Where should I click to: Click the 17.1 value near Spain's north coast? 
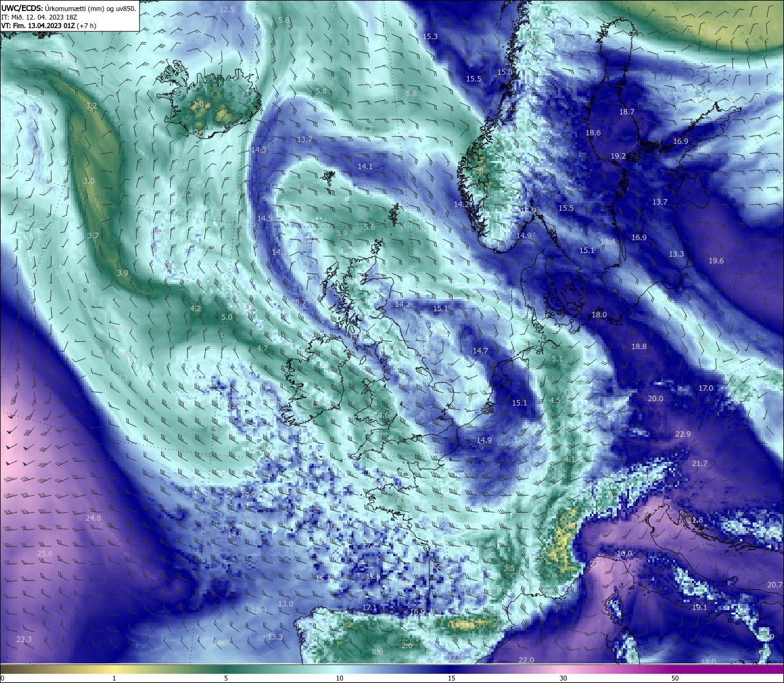click(369, 608)
